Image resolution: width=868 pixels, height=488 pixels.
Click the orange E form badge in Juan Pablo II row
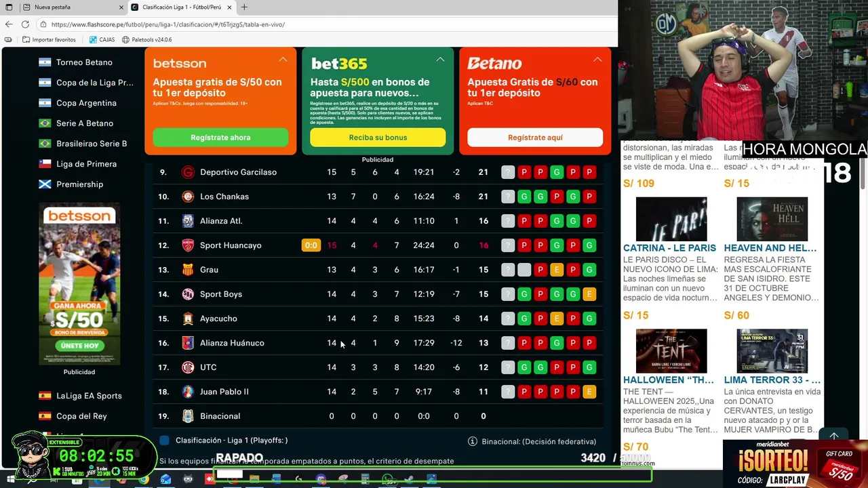click(x=589, y=392)
